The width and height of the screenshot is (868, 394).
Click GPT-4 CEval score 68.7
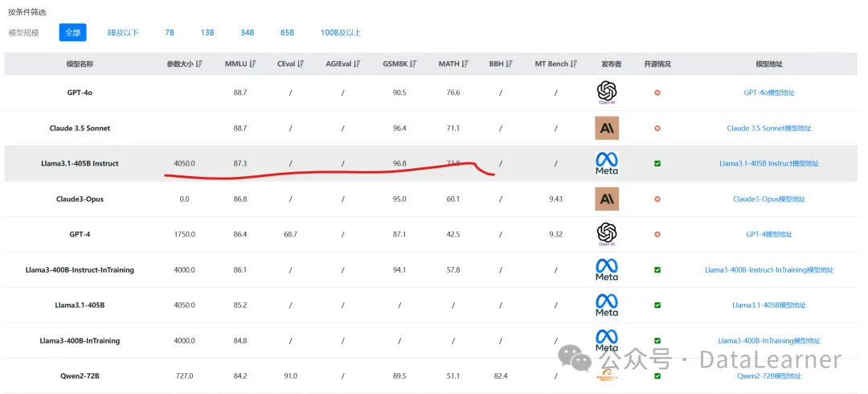(x=290, y=235)
